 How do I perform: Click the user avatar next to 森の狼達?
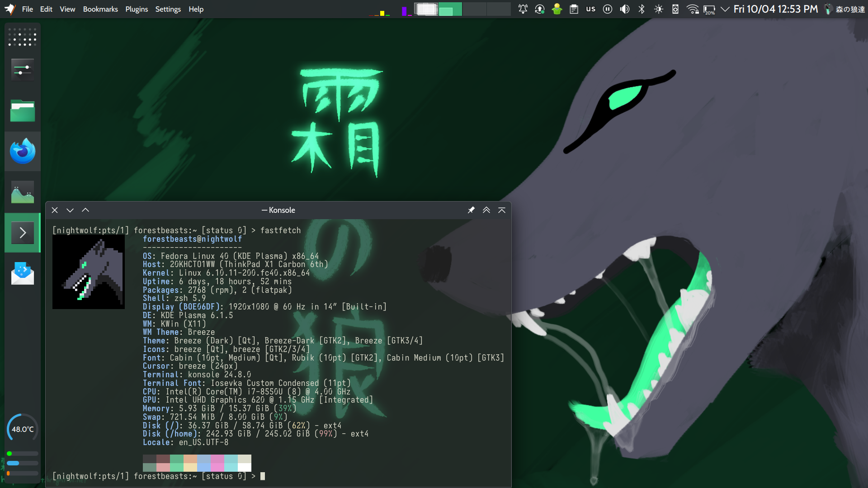pyautogui.click(x=828, y=9)
